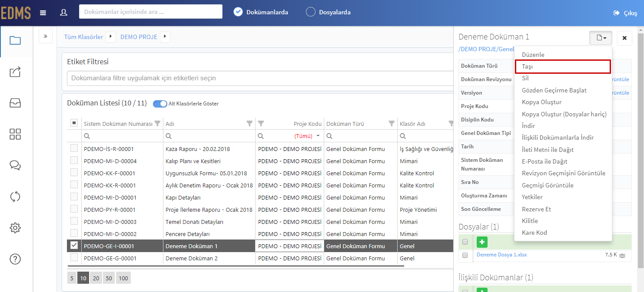
Task: Open the share/export icon in sidebar
Action: point(15,72)
